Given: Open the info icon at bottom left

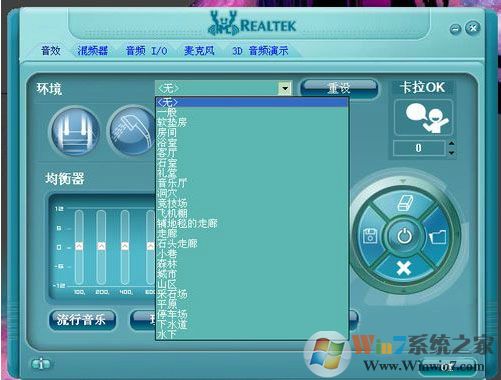Looking at the screenshot, I should [41, 364].
